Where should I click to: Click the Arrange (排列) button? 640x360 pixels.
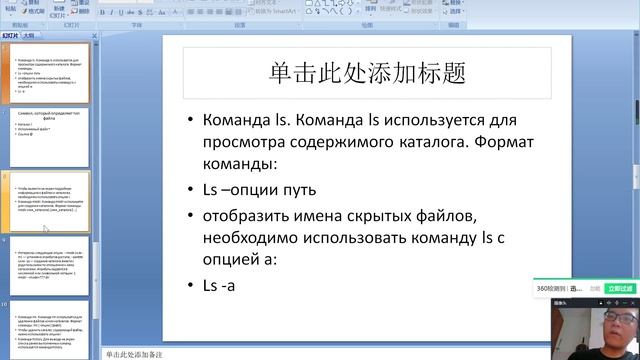pos(371,7)
